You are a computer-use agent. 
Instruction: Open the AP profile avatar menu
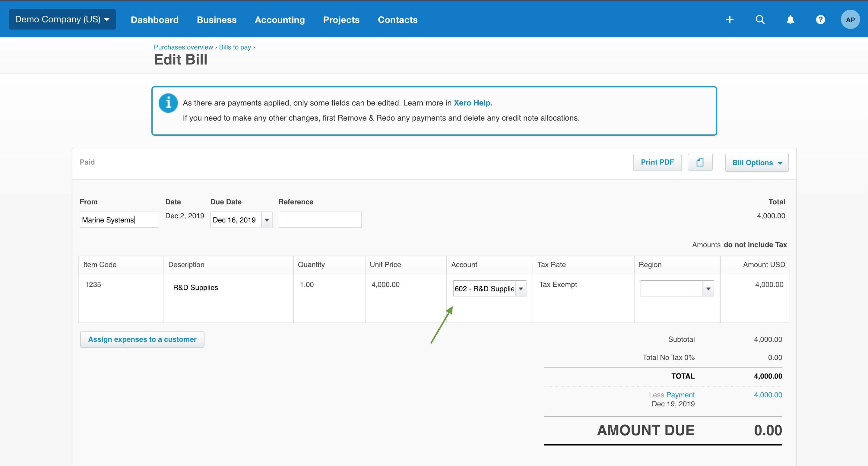click(x=850, y=19)
